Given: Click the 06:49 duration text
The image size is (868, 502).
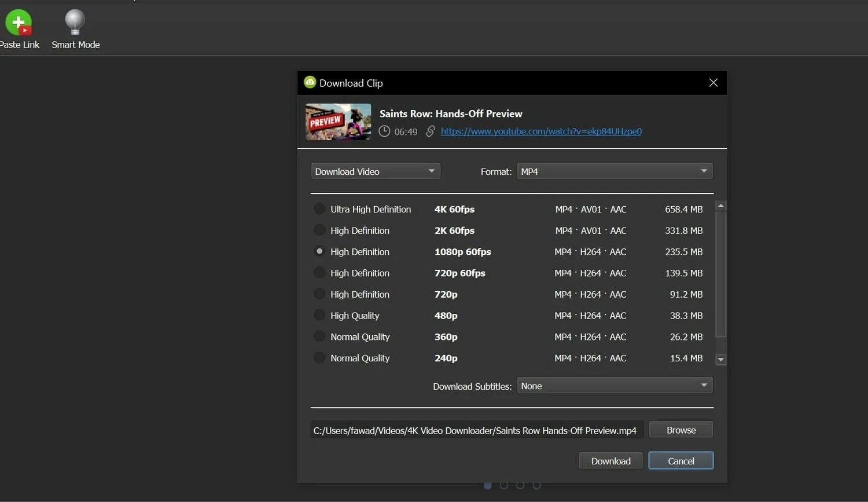Looking at the screenshot, I should coord(406,132).
